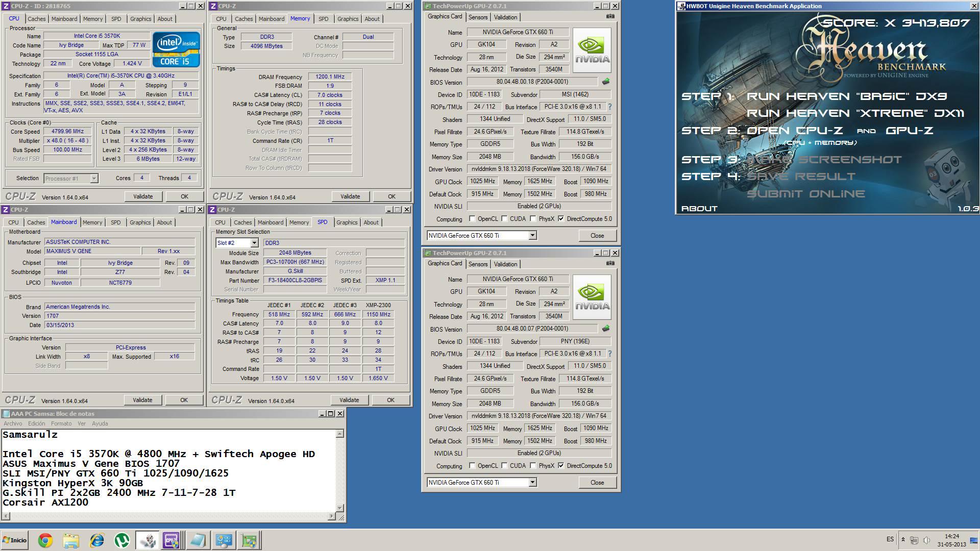Click the NVIDIA logo in top GPU-Z window

coord(592,51)
